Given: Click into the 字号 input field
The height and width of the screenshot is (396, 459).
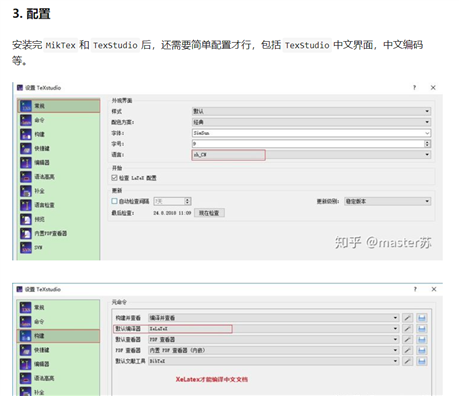Looking at the screenshot, I should click(x=308, y=144).
